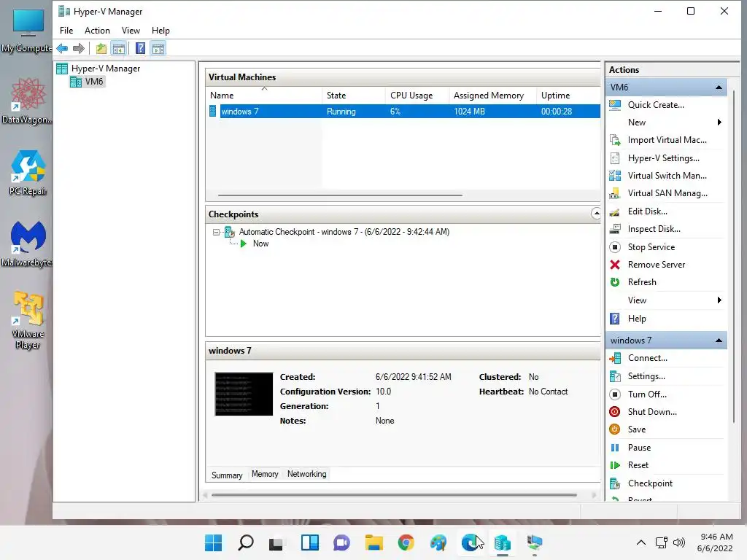
Task: Show hidden system tray icons chevron
Action: click(x=641, y=542)
